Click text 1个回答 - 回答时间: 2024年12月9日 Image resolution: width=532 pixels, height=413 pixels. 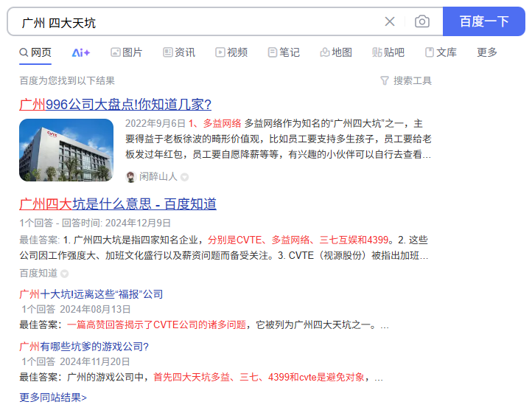pos(95,223)
